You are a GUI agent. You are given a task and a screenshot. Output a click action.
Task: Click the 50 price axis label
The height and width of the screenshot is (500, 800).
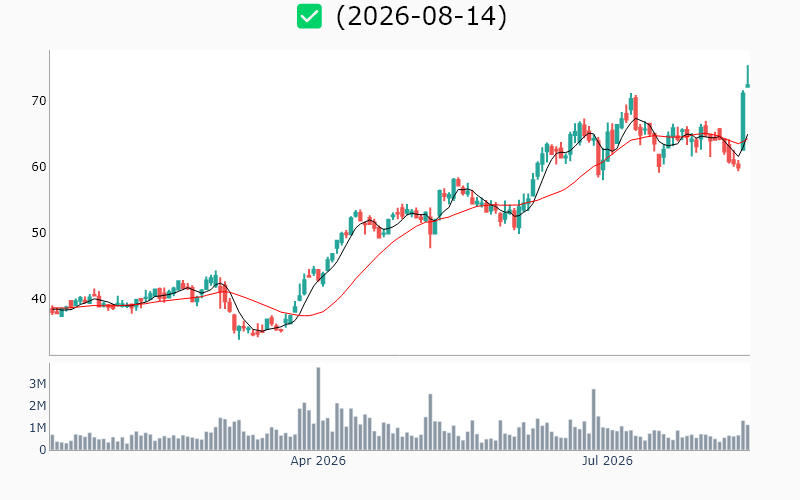[39, 233]
